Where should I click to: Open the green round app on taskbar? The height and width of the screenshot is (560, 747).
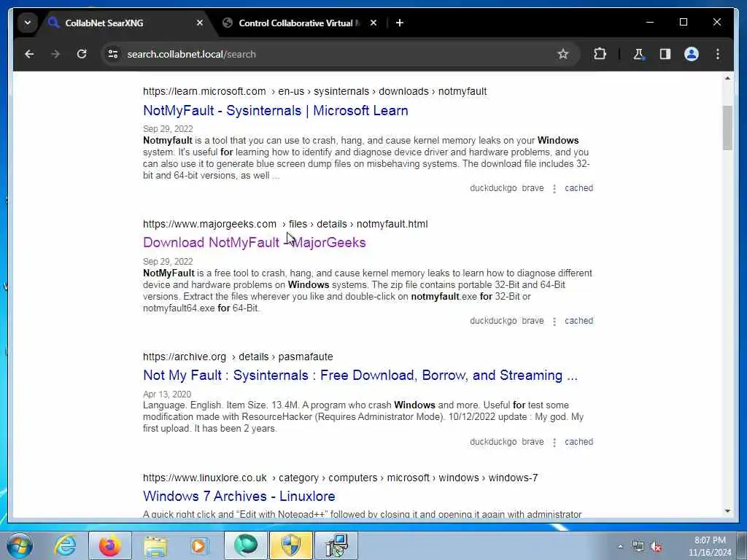click(x=246, y=545)
